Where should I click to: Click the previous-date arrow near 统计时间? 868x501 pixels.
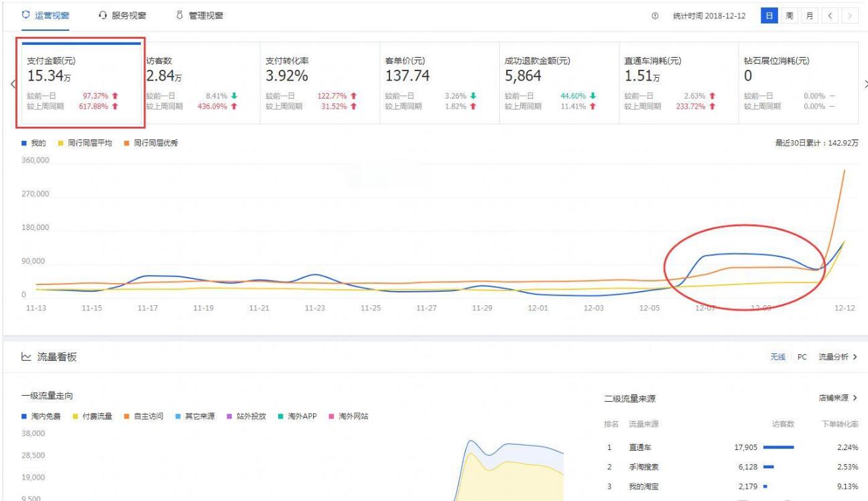click(829, 15)
